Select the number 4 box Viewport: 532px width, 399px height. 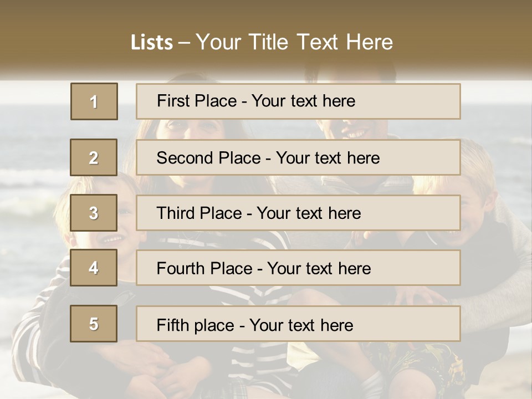click(94, 268)
